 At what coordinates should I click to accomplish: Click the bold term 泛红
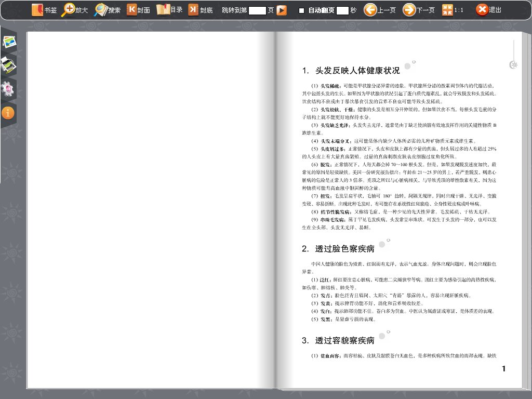point(325,280)
